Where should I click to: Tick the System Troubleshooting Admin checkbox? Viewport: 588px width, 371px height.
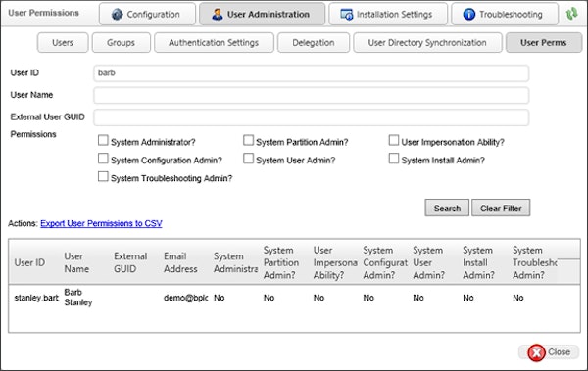coord(103,176)
